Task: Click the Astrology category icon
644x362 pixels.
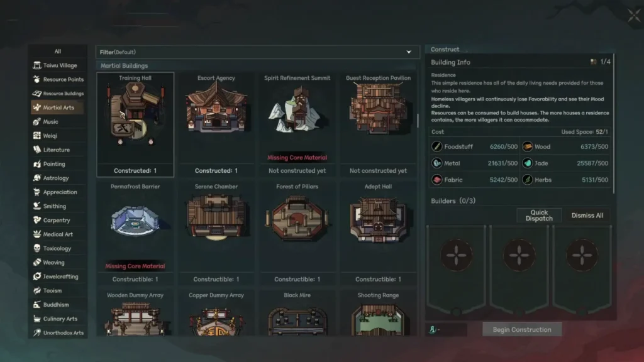Action: [37, 178]
